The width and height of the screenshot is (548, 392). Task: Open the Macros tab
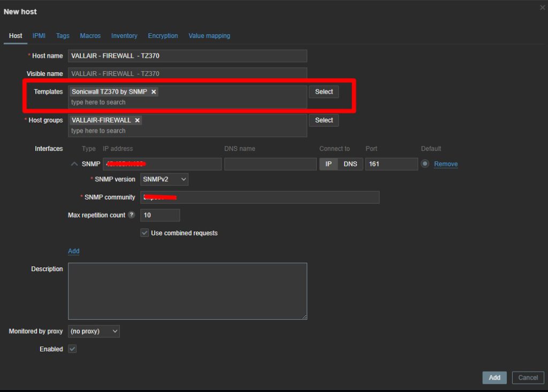coord(90,36)
